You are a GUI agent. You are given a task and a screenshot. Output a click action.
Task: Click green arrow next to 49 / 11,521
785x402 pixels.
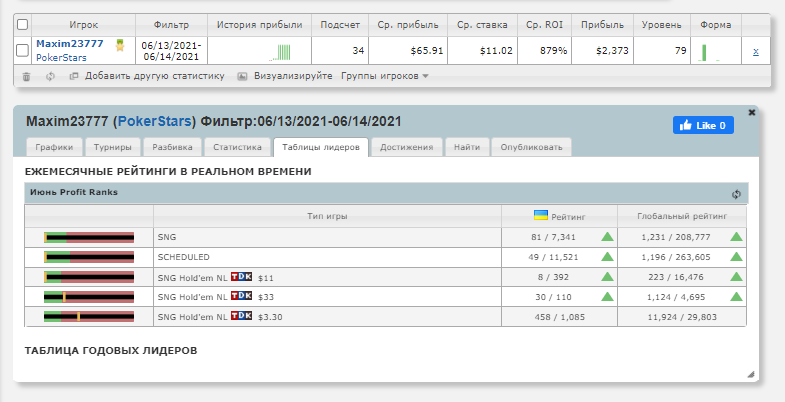[x=607, y=257]
